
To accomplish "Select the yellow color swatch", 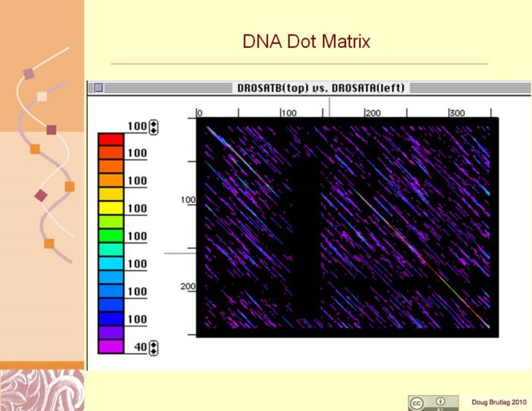I will 110,207.
